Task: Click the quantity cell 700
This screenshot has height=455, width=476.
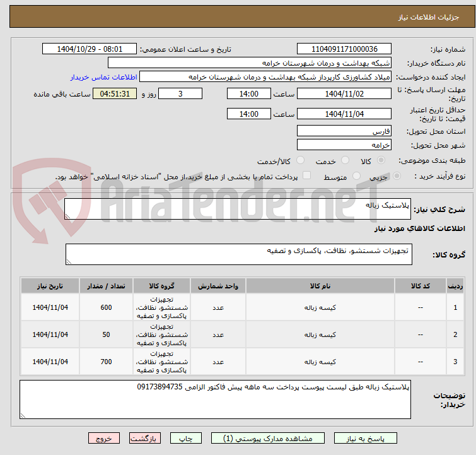Action: [106, 362]
